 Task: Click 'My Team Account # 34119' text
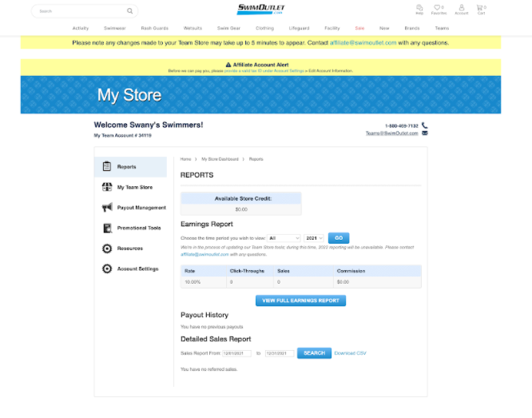[x=122, y=135]
